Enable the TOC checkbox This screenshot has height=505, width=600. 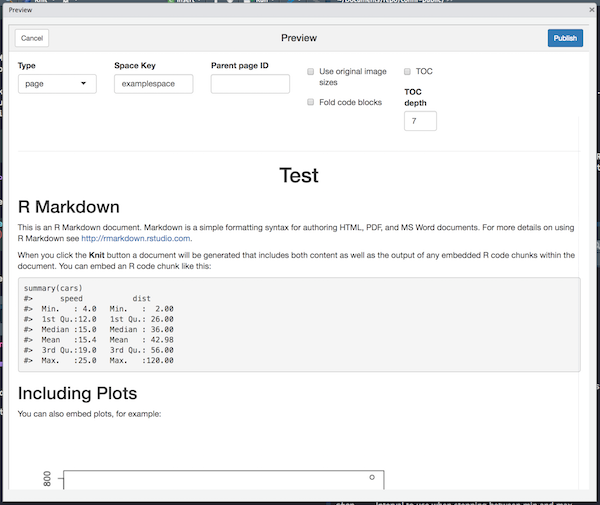pyautogui.click(x=408, y=72)
